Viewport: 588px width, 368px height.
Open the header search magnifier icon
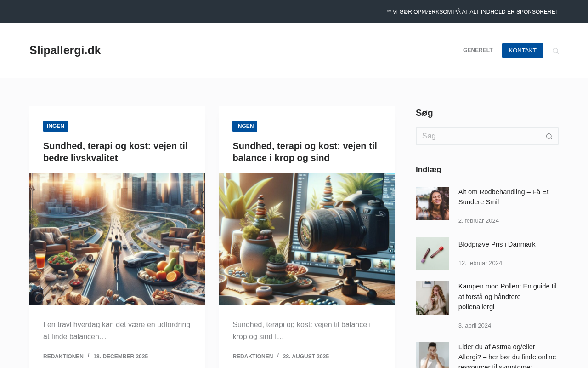(x=555, y=51)
